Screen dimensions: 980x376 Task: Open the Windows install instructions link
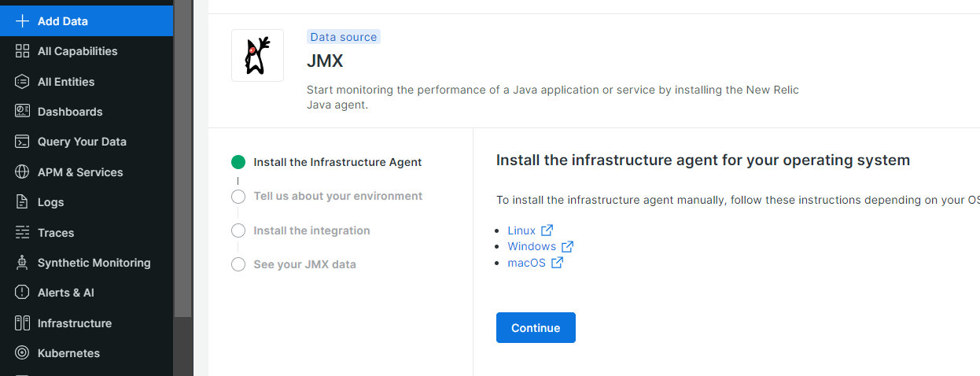point(532,246)
